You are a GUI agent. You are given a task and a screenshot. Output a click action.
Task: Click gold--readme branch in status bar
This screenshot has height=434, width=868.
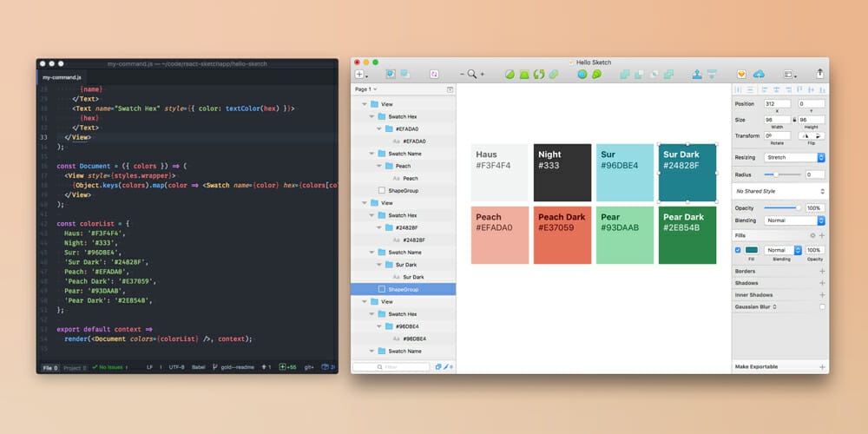click(x=233, y=367)
